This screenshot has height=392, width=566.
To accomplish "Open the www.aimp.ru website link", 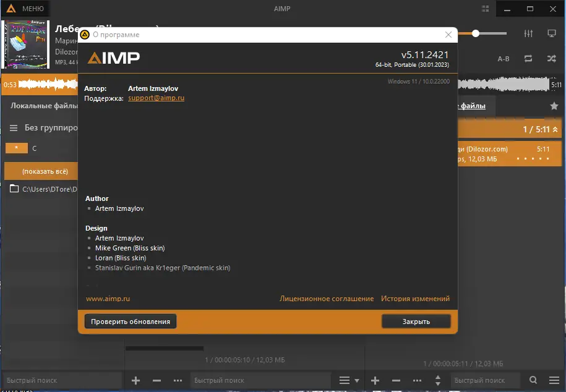I will click(x=108, y=299).
